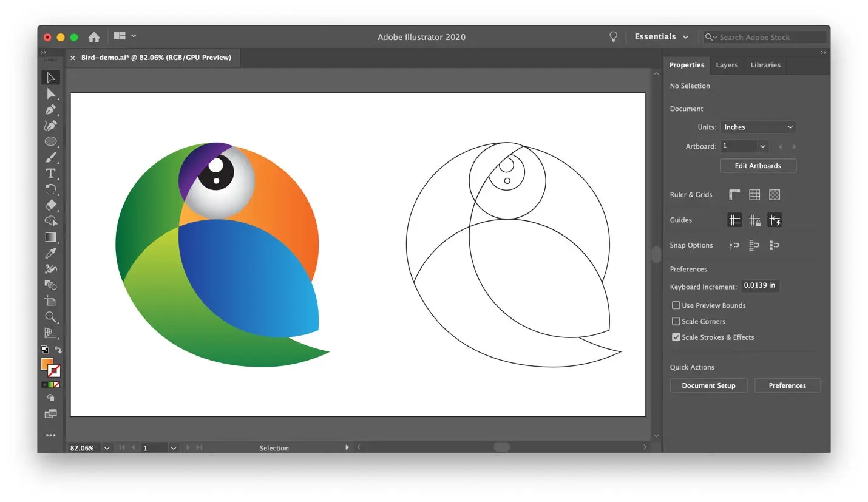Toggle Smart Guides in the Guides row

click(x=775, y=220)
